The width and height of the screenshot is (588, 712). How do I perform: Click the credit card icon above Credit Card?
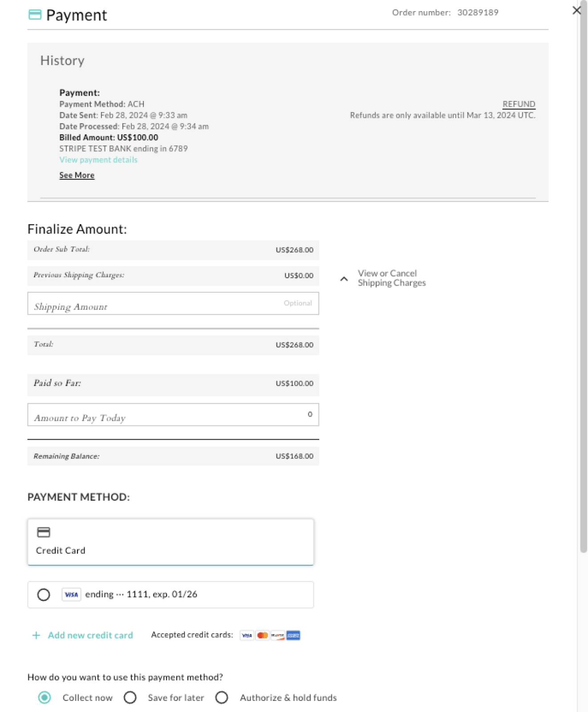44,532
